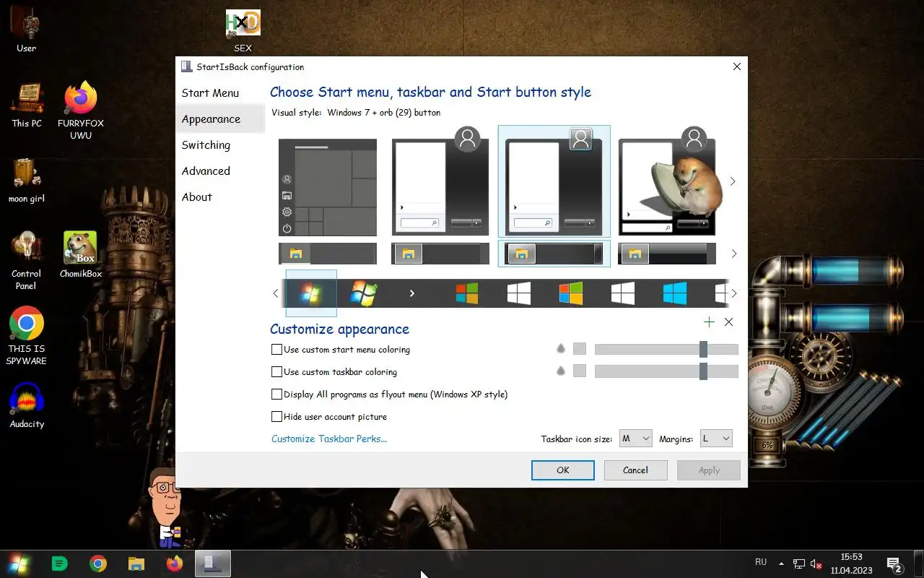Click the muted volume tray icon
Screen dimensions: 924x578
click(x=816, y=564)
